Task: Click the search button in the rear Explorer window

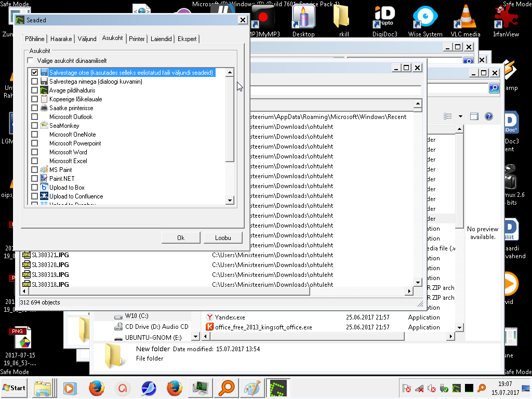Action: (494, 88)
